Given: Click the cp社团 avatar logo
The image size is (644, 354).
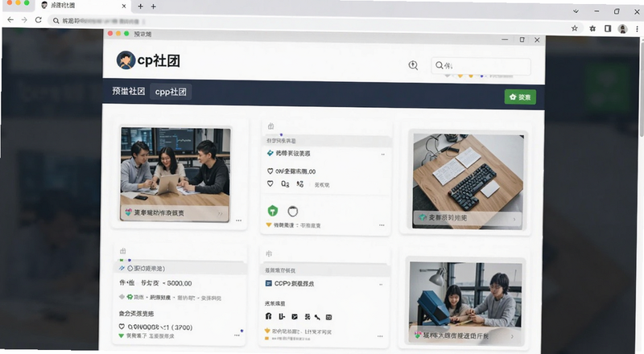Looking at the screenshot, I should (126, 60).
